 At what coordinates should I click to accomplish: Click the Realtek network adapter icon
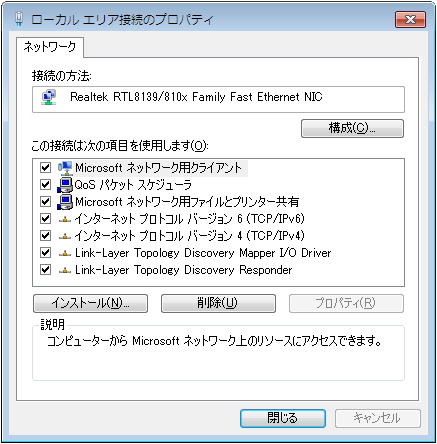[49, 98]
